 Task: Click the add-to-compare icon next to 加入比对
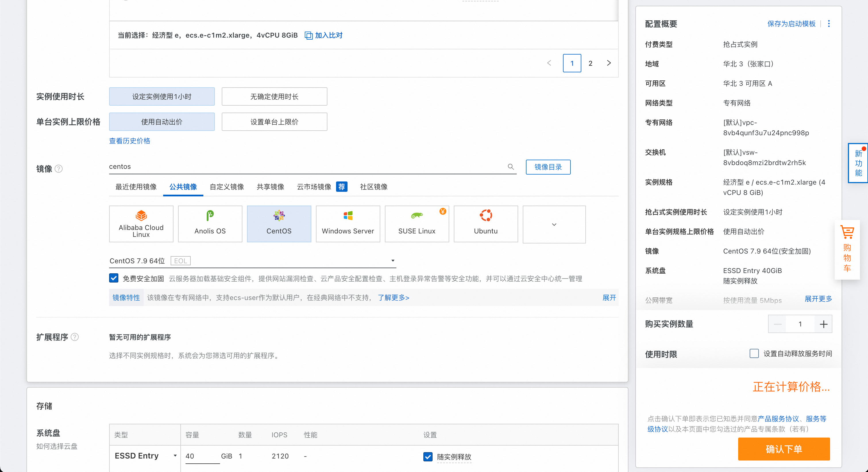click(309, 35)
